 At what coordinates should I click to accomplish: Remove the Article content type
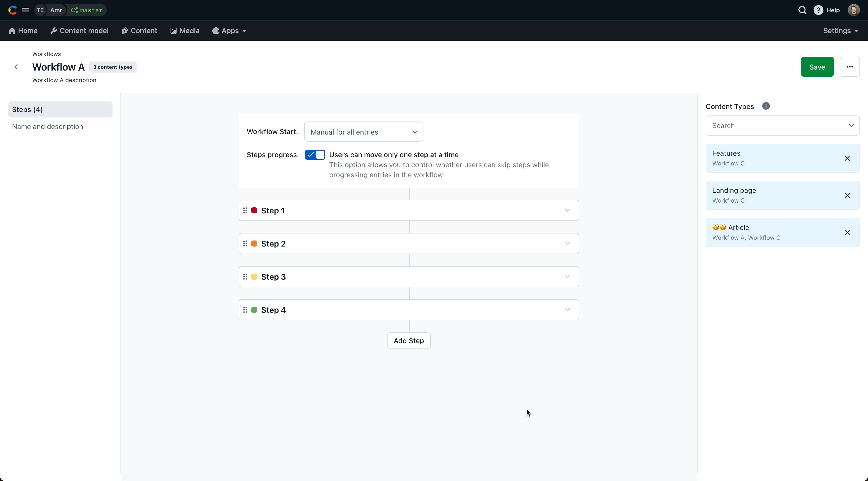pos(847,232)
